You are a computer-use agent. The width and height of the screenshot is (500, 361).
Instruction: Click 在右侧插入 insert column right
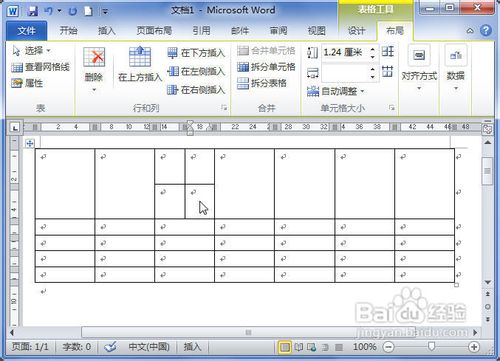tap(196, 90)
